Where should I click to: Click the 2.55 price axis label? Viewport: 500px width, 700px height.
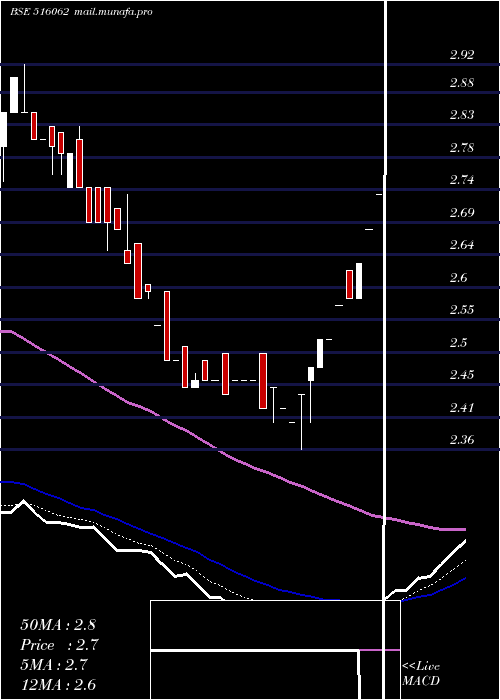point(462,310)
